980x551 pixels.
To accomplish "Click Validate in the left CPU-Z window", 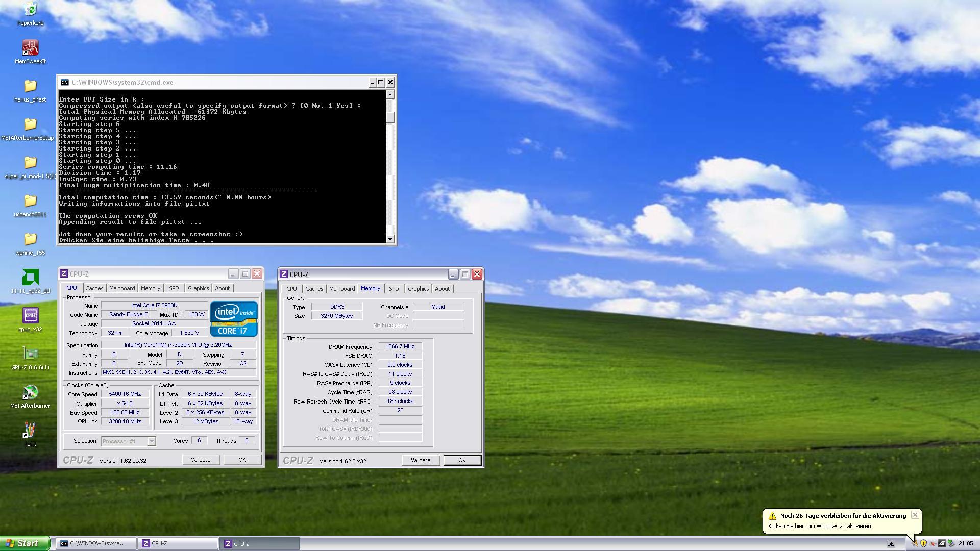I will pos(201,460).
